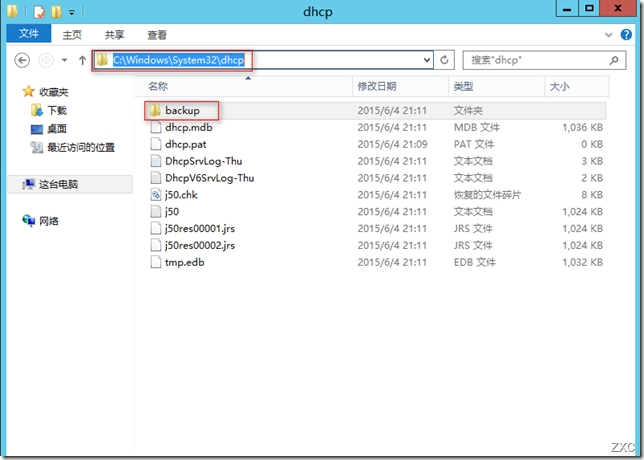
Task: Switch to the 主页 tab
Action: point(72,35)
